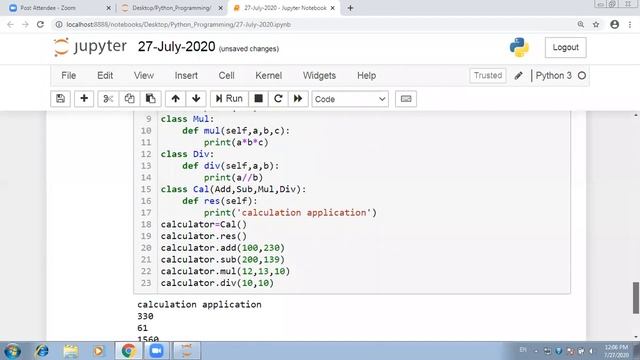Open the Help menu
640x360 pixels.
point(367,76)
